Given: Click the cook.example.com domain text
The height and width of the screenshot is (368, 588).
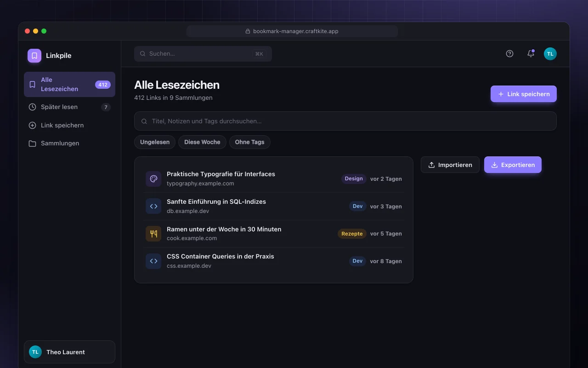Looking at the screenshot, I should (x=192, y=238).
